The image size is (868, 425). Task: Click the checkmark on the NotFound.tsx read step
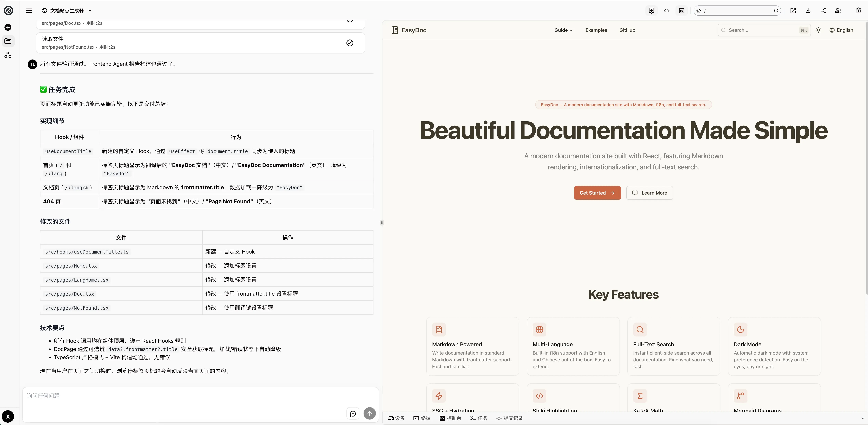350,43
